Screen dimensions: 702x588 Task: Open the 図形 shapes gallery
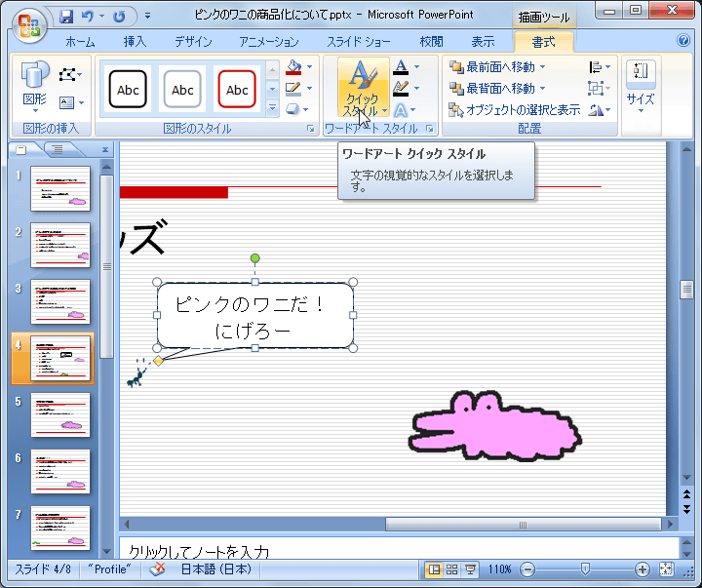tap(35, 86)
